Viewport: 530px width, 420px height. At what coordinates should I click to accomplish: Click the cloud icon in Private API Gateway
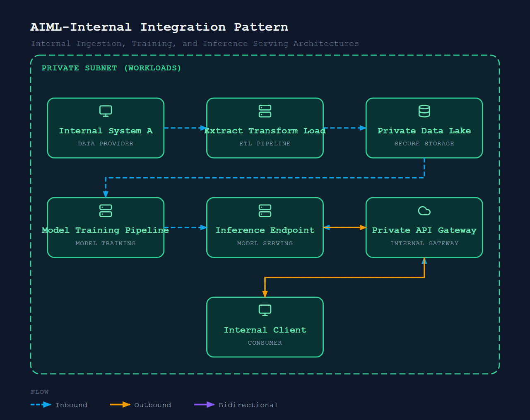click(x=424, y=211)
